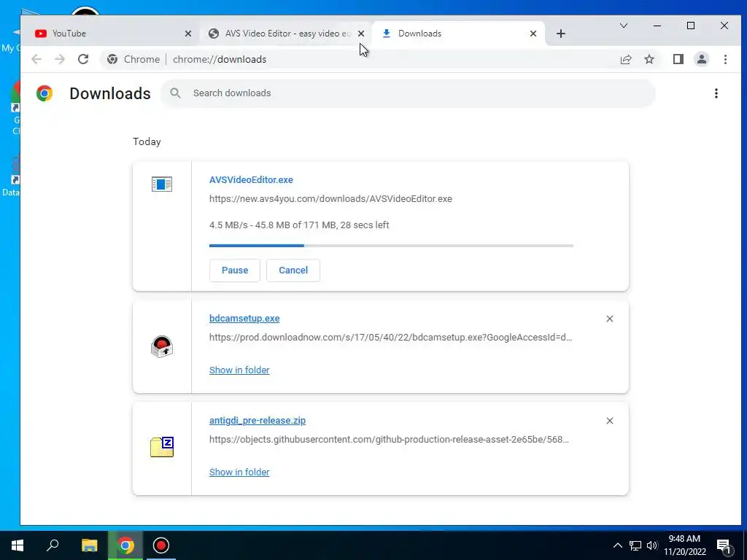Close the Downloads tab
Viewport: 747px width, 560px height.
pyautogui.click(x=533, y=34)
